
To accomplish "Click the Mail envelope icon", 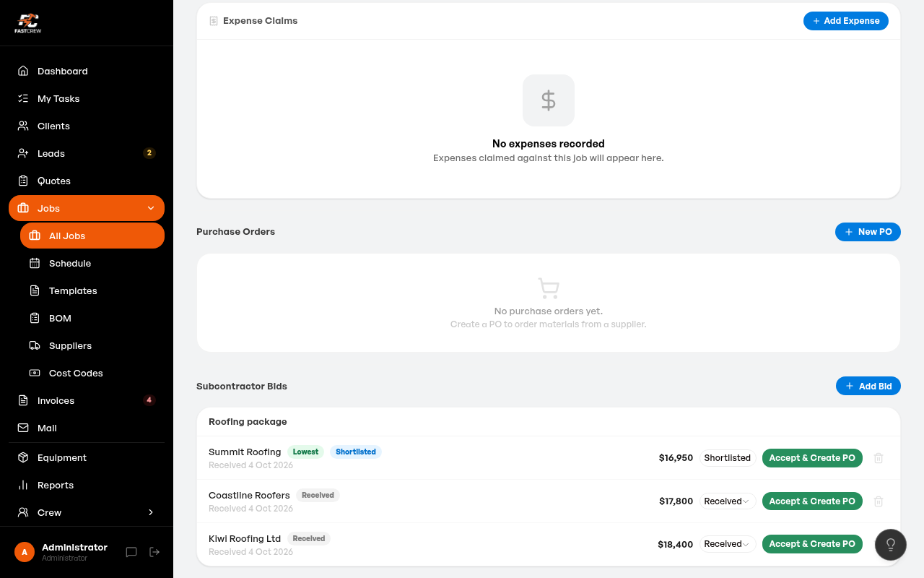I will tap(23, 428).
